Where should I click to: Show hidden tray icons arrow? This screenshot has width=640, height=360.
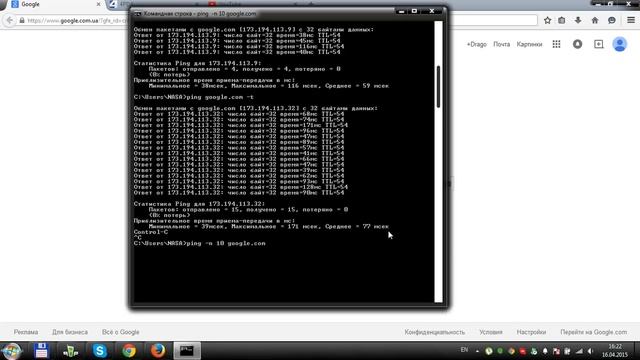[477, 351]
